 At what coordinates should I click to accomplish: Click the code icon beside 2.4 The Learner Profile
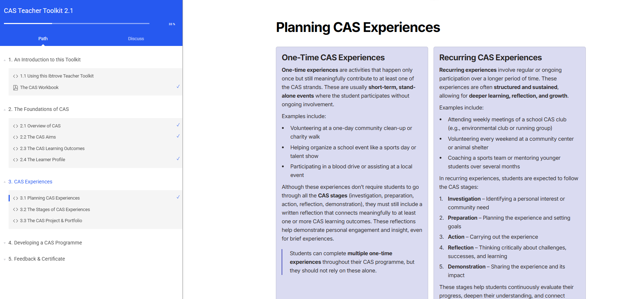[x=15, y=160]
